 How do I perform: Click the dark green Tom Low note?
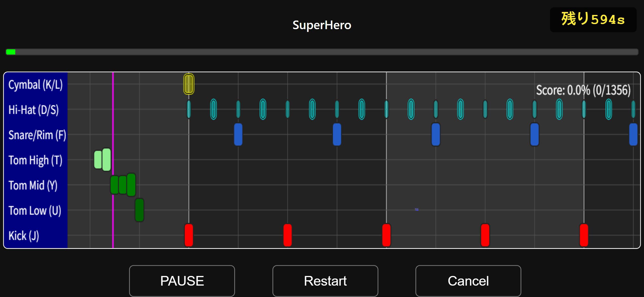pyautogui.click(x=139, y=210)
